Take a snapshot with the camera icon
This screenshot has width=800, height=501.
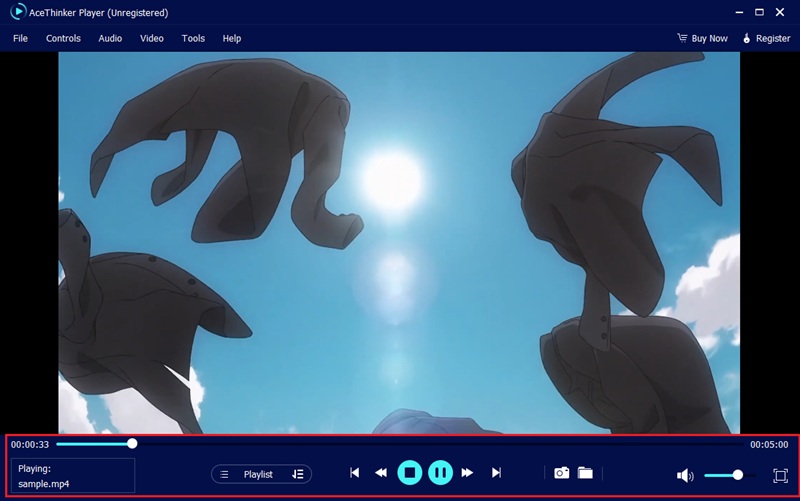coord(562,473)
